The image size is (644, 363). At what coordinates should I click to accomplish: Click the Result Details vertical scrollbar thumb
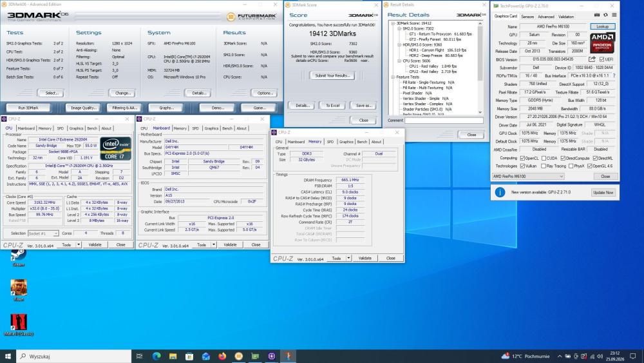click(480, 53)
